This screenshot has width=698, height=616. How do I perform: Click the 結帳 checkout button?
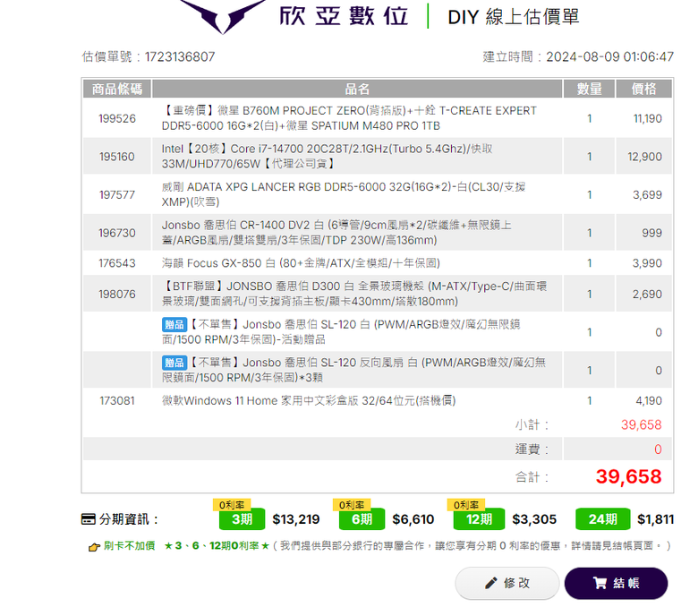616,583
